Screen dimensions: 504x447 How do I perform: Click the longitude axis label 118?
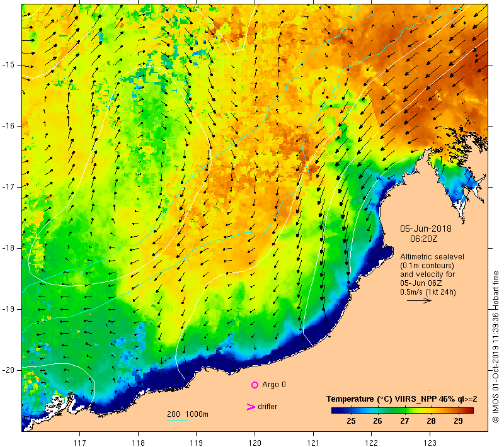click(138, 443)
